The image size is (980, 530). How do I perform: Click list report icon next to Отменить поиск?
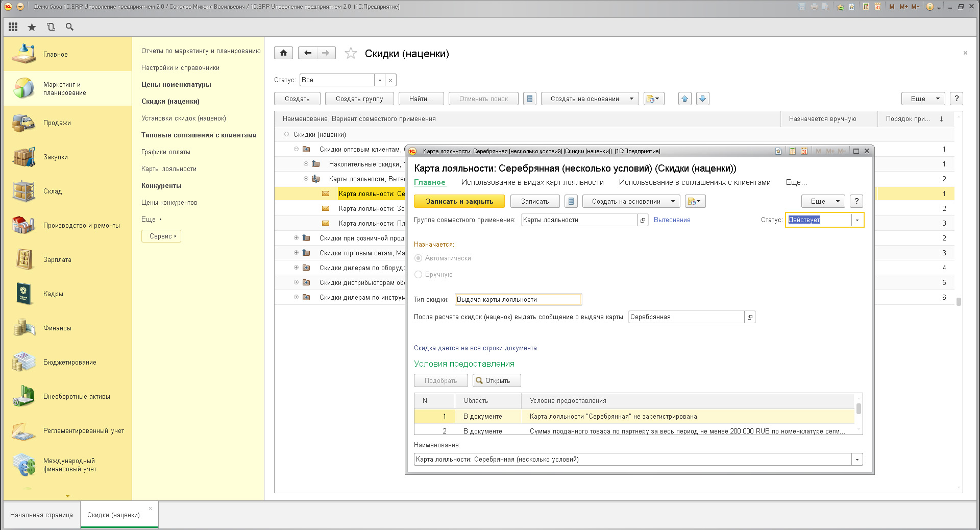530,99
